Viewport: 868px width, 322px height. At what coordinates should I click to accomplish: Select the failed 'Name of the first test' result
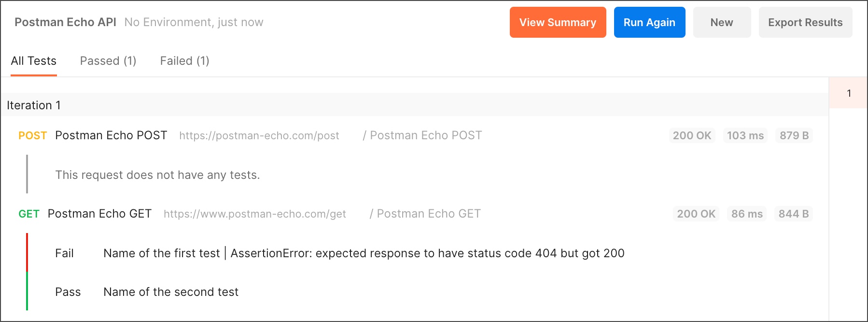coord(162,253)
